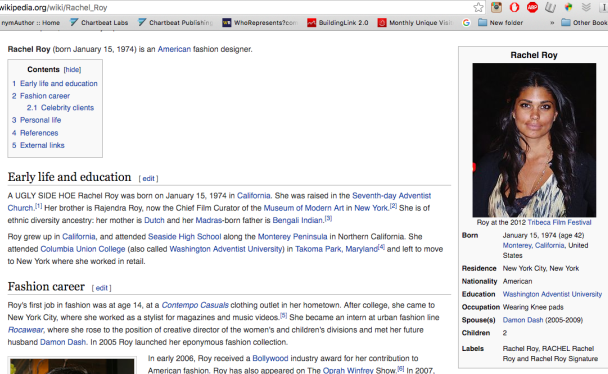Click the stacked layers extension icon
The height and width of the screenshot is (374, 608).
coord(586,7)
